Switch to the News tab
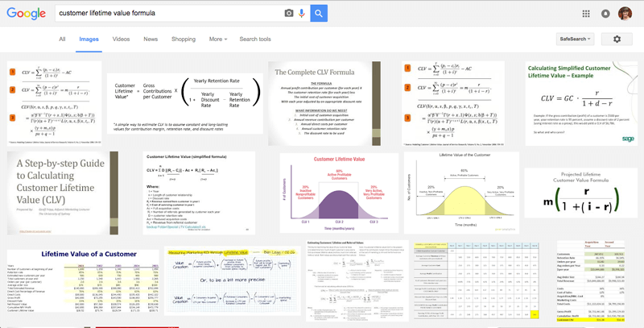644x328 pixels. 151,39
